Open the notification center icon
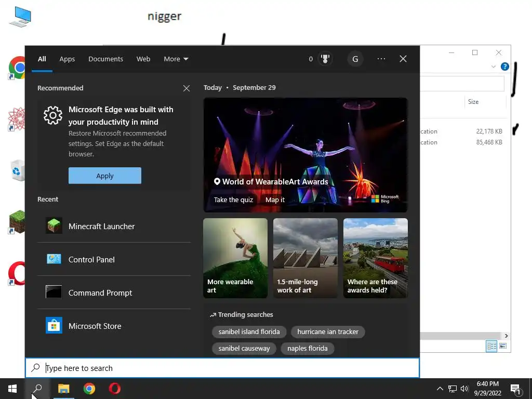532x399 pixels. pyautogui.click(x=516, y=389)
